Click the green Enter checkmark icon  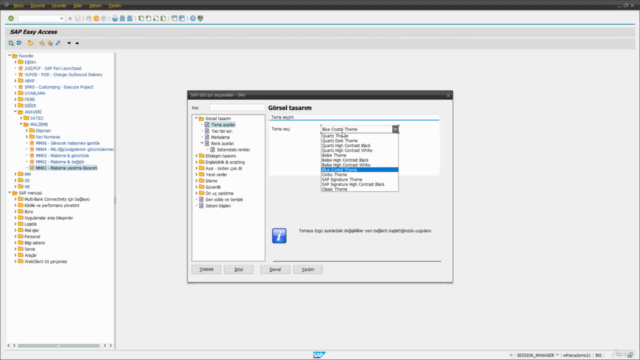[x=11, y=18]
